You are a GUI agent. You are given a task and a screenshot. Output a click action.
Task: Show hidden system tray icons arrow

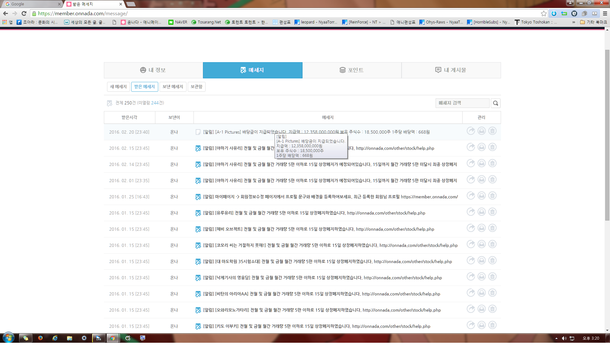coord(556,338)
